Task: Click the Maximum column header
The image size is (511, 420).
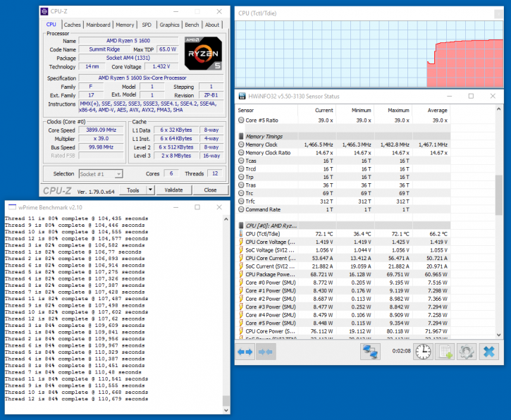Action: coord(393,110)
